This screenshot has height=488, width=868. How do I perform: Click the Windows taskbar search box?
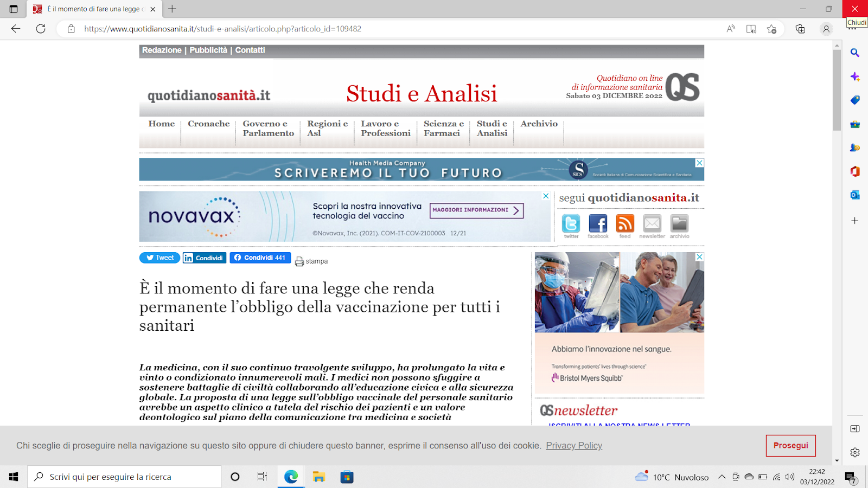[124, 477]
